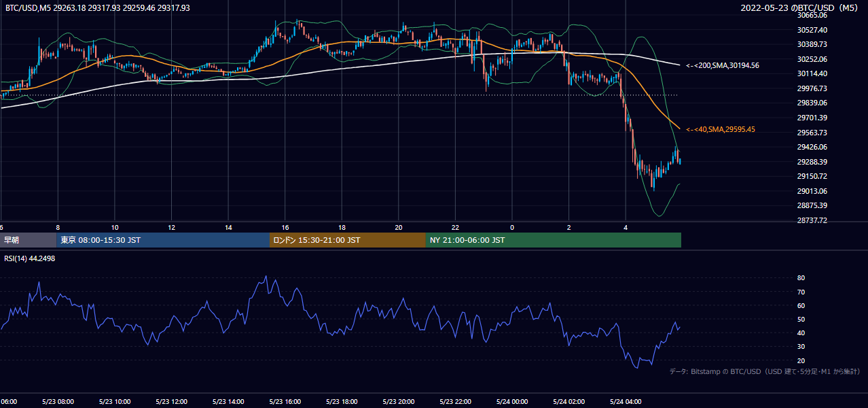Click the 5/23 16:00 time label

[x=285, y=402]
